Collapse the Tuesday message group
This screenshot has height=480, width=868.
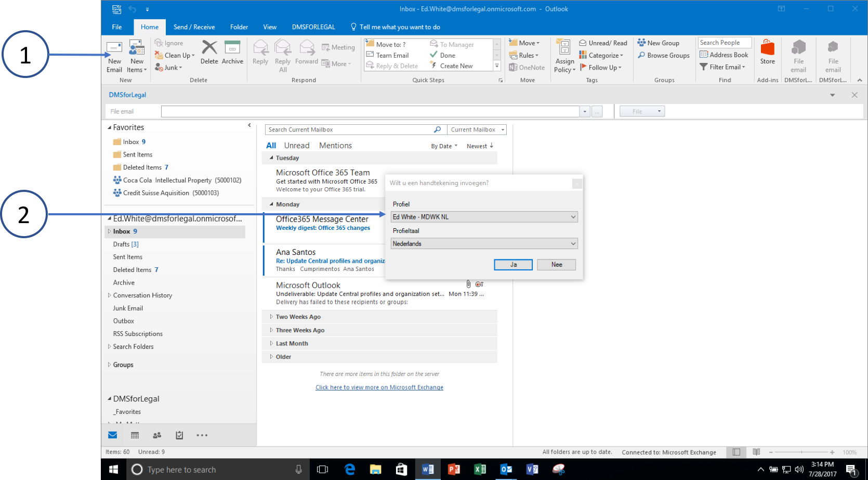point(271,158)
